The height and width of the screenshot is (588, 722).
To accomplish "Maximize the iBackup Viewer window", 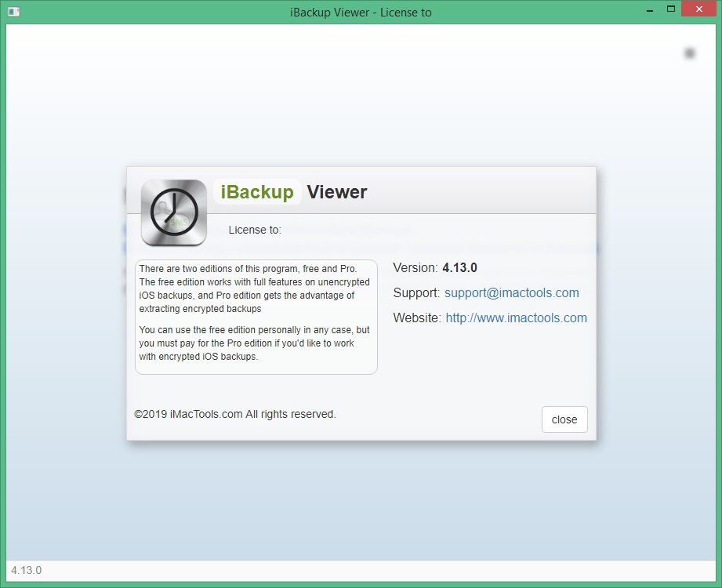I will (x=671, y=9).
